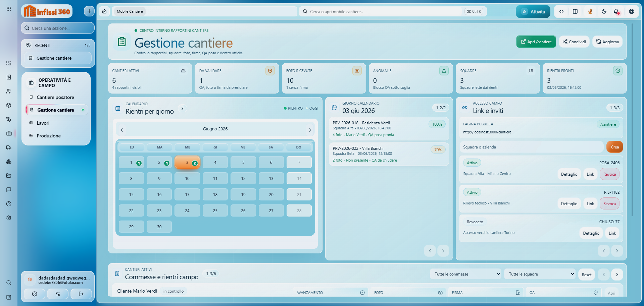Next page arrow in the 03 giu 2026 panel
The image size is (644, 306).
(443, 251)
